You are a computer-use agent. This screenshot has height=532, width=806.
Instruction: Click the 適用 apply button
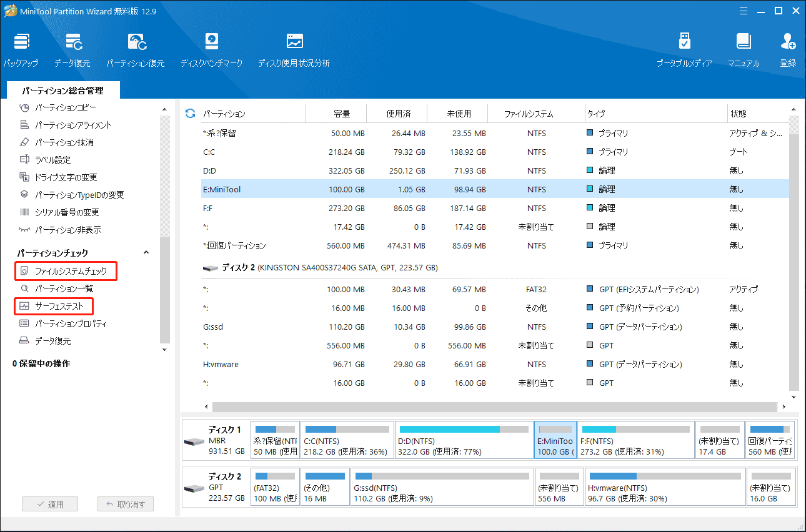click(49, 504)
